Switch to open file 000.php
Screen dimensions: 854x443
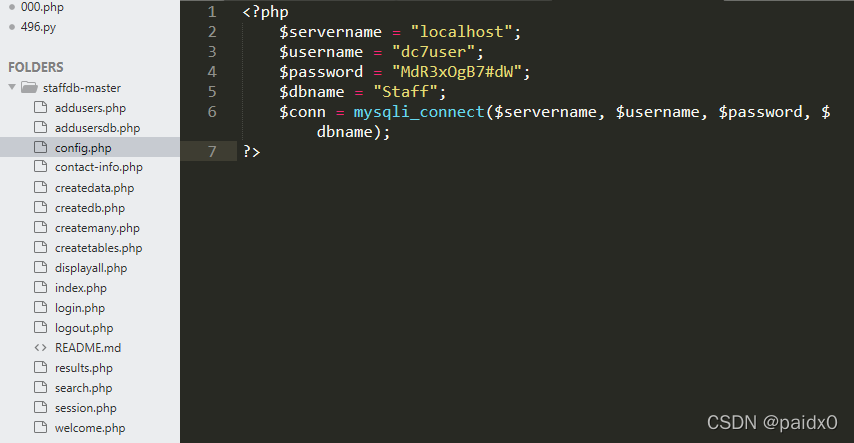coord(42,7)
